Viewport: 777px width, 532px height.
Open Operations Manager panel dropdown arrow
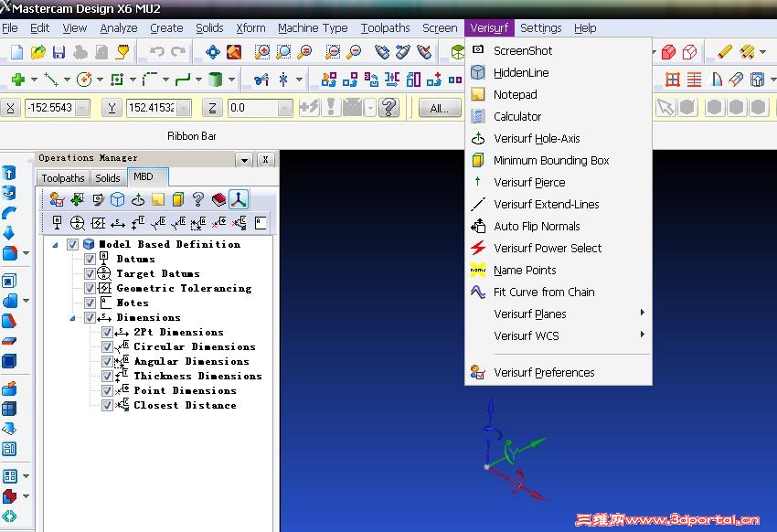(244, 159)
